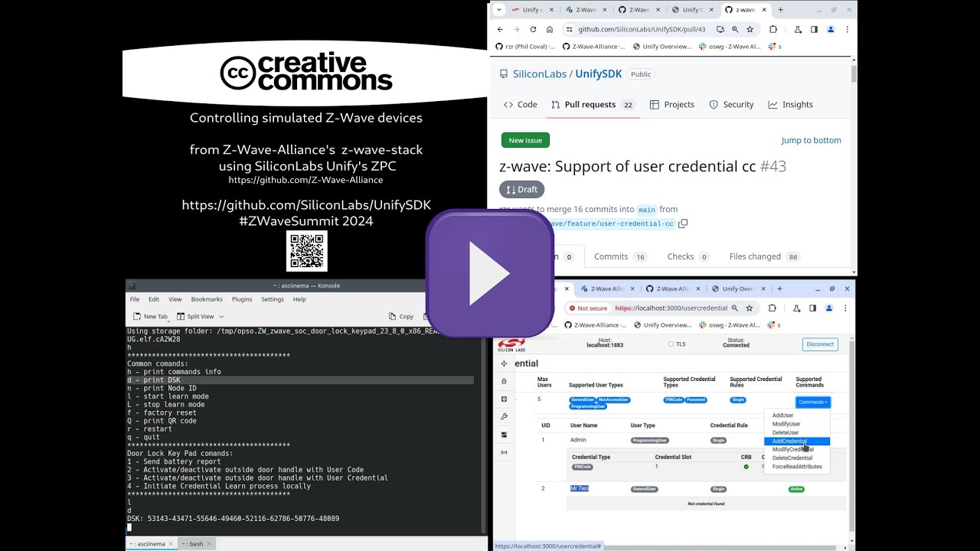Screen dimensions: 980x551
Task: Close the asciinema Konsole tab
Action: pyautogui.click(x=171, y=544)
